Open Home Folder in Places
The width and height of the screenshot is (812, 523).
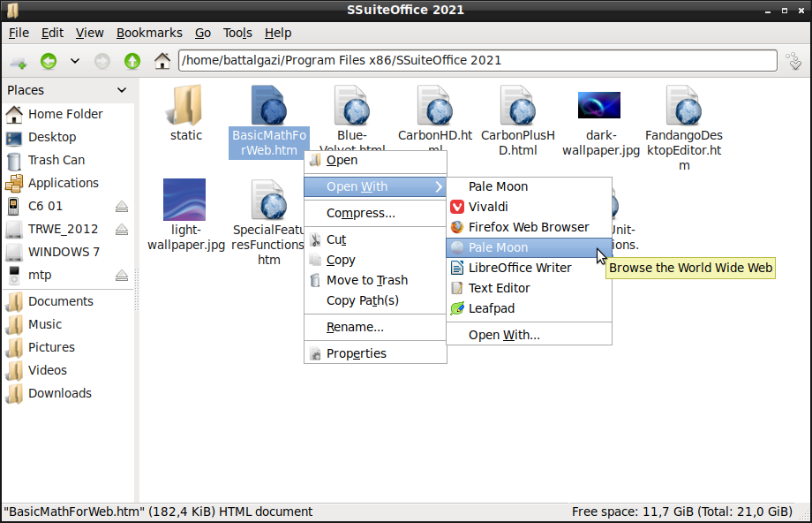[67, 114]
